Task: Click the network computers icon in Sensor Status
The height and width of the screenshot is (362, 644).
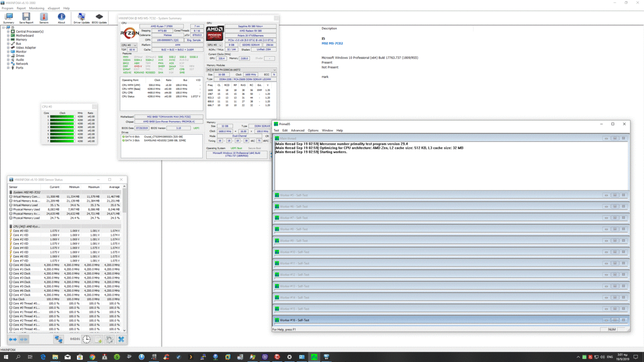Action: tap(58, 339)
